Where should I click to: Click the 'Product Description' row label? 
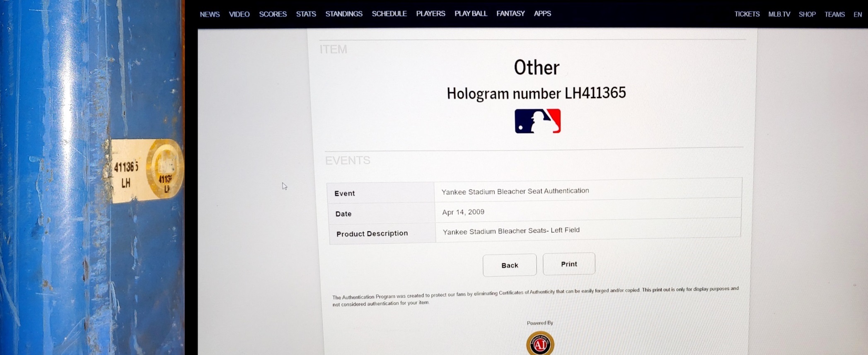372,234
